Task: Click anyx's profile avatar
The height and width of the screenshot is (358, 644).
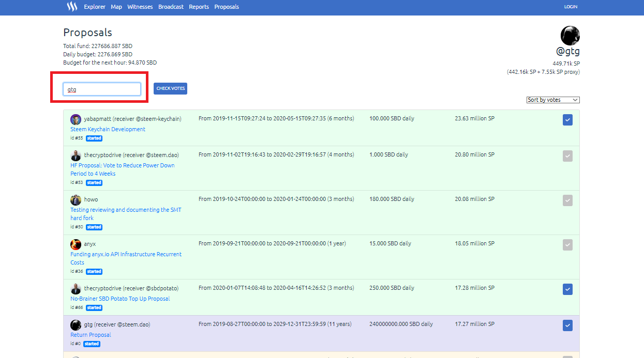Action: 76,244
